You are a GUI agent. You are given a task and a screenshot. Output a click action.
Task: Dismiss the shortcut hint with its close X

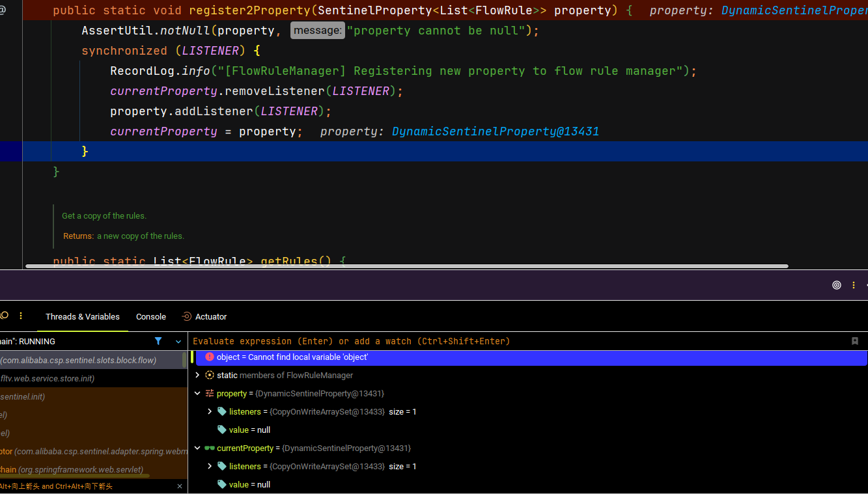pos(180,486)
